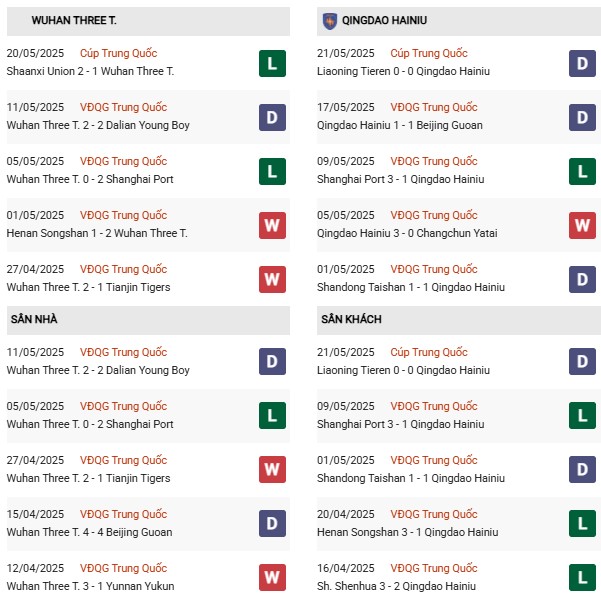Open Cúp Trung Quốc link dated 20/05/2025
The height and width of the screenshot is (600, 601).
(118, 53)
